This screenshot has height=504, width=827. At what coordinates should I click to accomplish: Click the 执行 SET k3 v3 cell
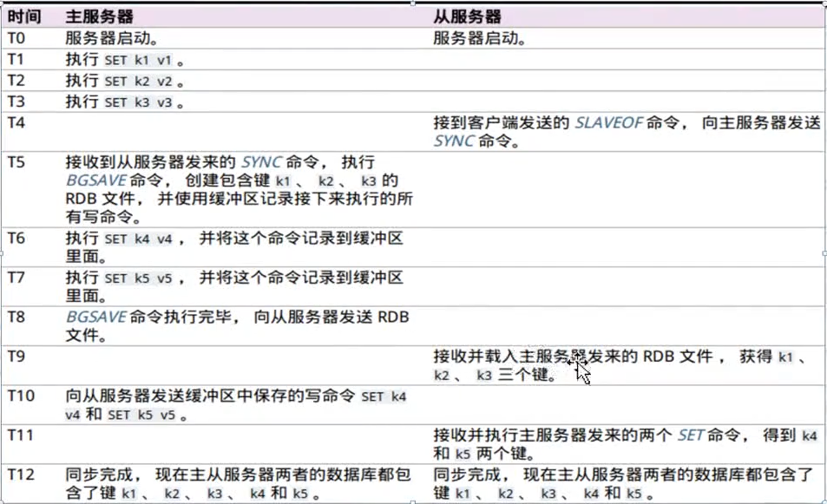[124, 101]
